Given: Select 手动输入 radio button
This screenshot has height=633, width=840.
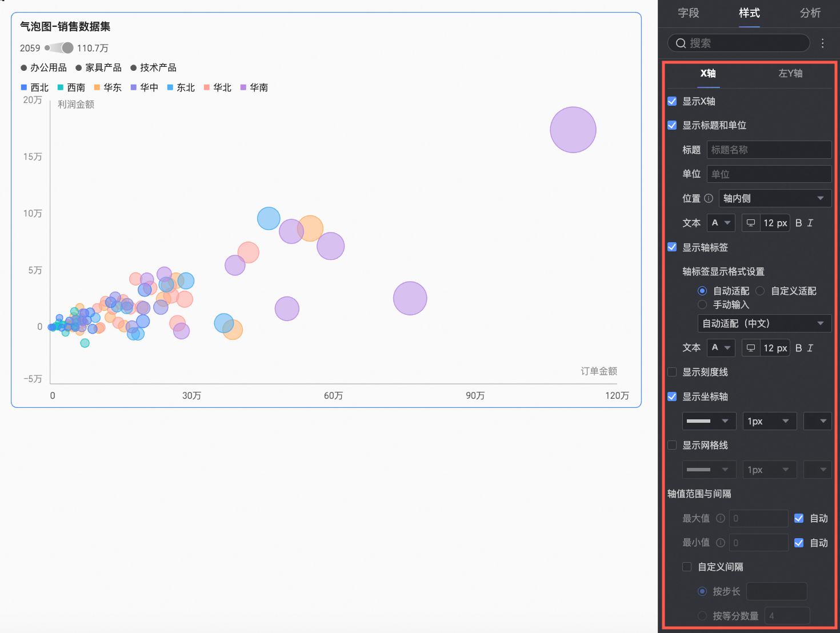Looking at the screenshot, I should pos(702,305).
